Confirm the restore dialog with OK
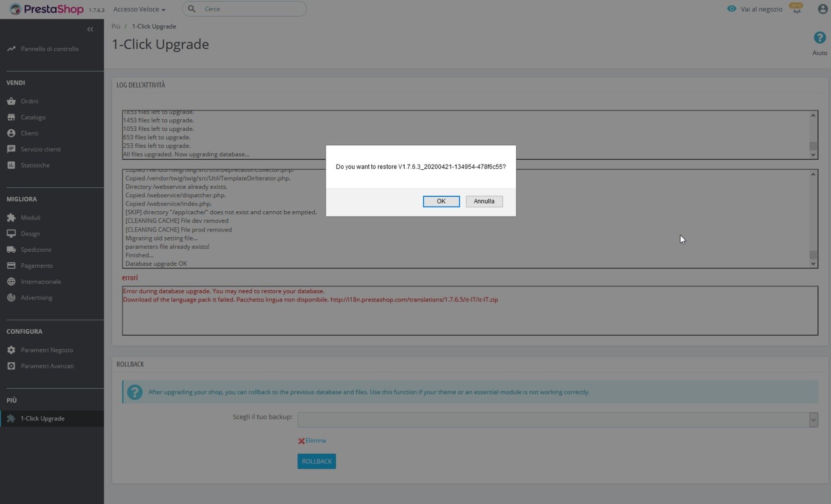This screenshot has width=831, height=504. [x=441, y=201]
